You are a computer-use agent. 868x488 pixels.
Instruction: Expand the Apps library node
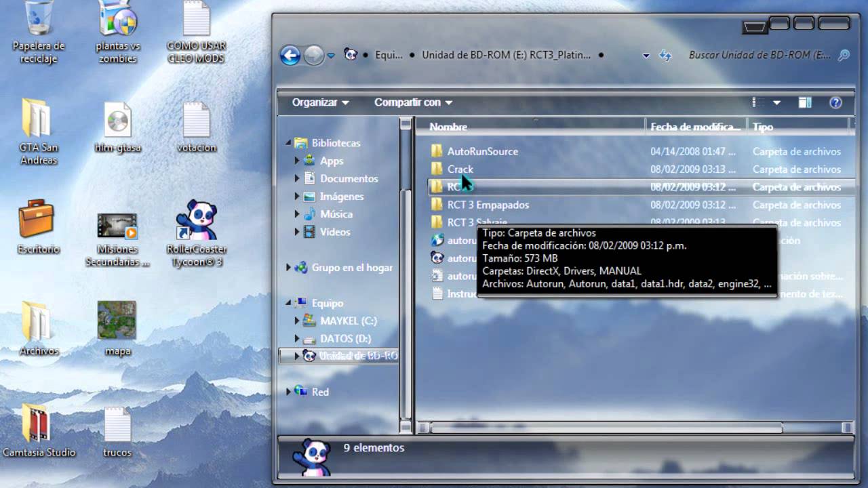pyautogui.click(x=297, y=161)
